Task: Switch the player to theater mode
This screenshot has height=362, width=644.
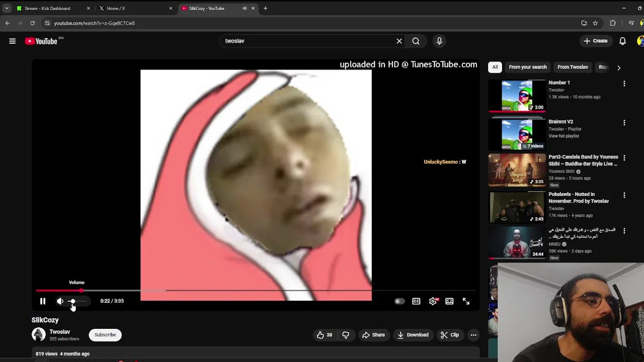Action: (x=449, y=301)
